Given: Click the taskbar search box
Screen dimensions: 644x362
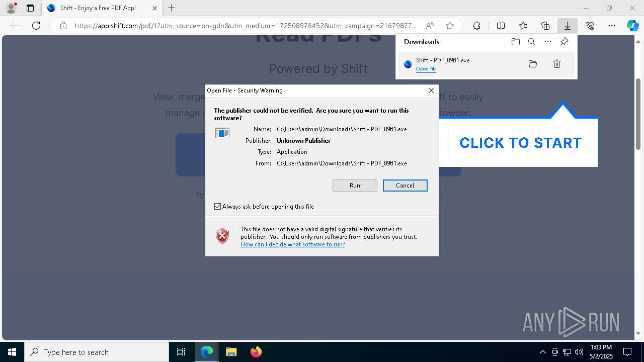Looking at the screenshot, I should coord(97,352).
